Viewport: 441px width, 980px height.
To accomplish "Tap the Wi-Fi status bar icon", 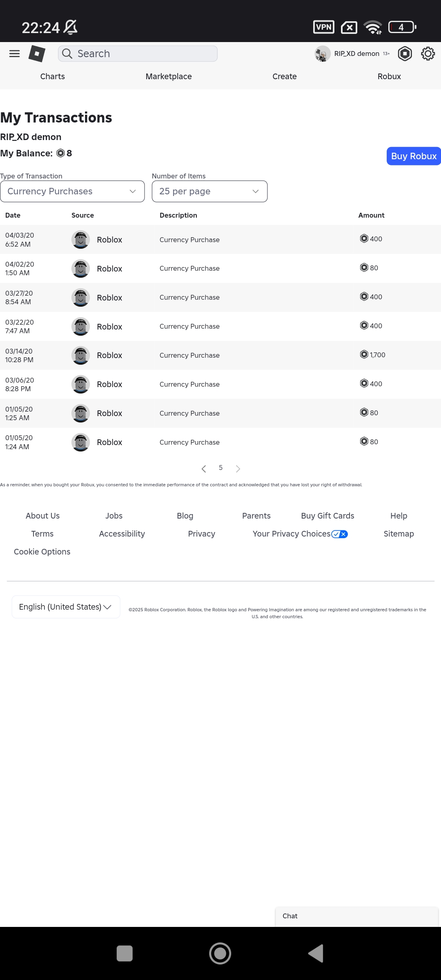I will (373, 27).
